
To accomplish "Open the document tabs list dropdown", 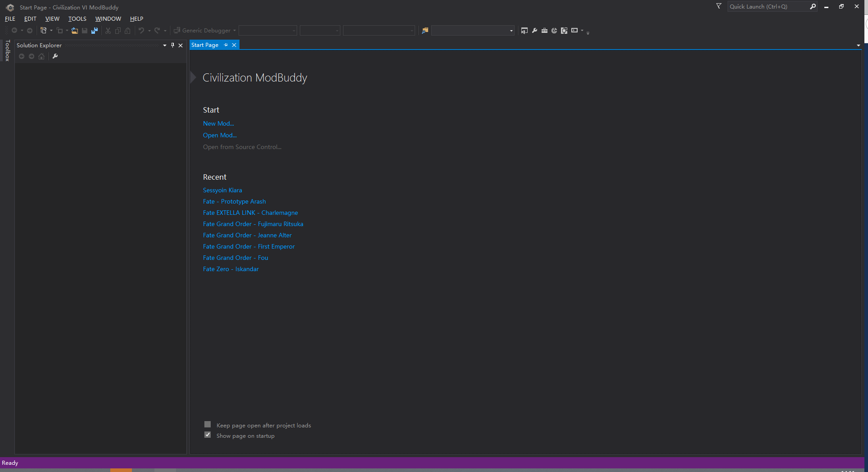I will tap(858, 45).
